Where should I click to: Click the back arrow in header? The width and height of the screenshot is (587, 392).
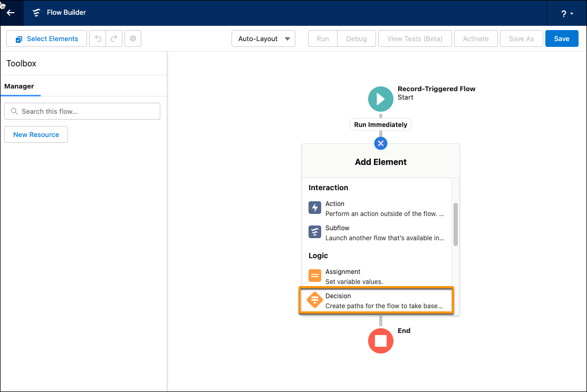pyautogui.click(x=11, y=13)
